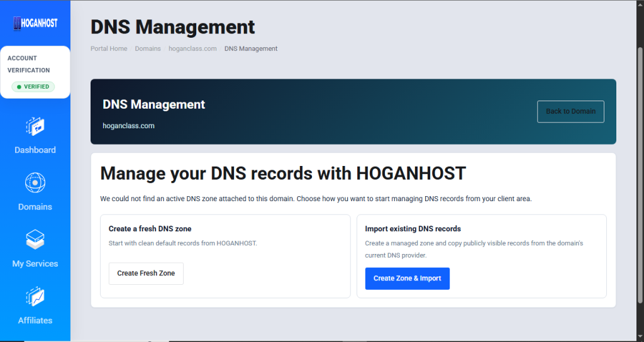The height and width of the screenshot is (342, 644).
Task: Click the ACCOUNT VERIFICATION label
Action: [x=29, y=64]
